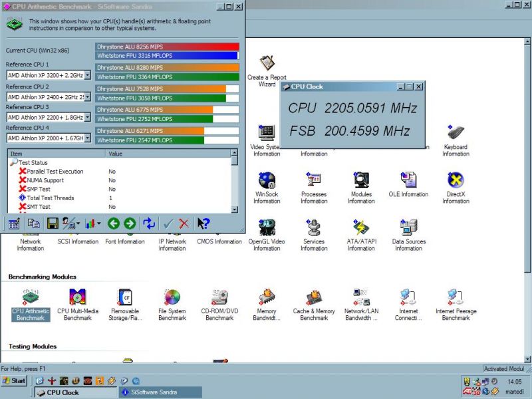Click the Start button
Image resolution: width=532 pixels, height=399 pixels.
point(13,380)
